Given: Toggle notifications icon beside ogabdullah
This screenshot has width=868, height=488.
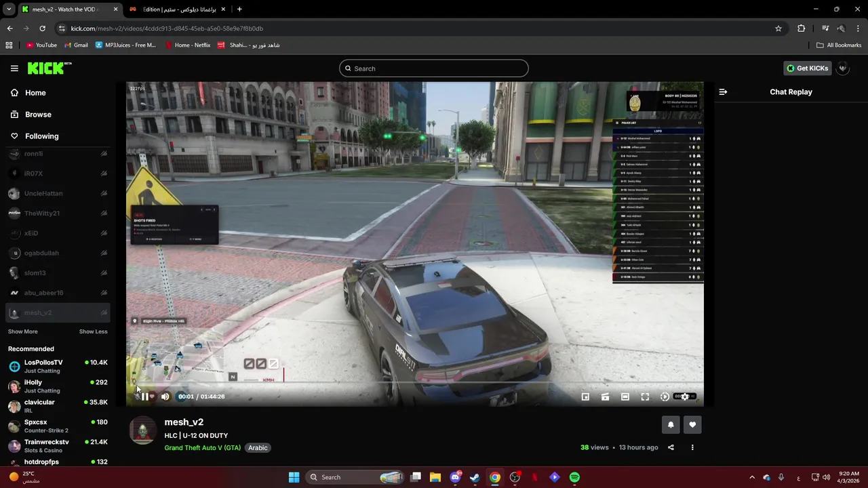Looking at the screenshot, I should (x=104, y=253).
